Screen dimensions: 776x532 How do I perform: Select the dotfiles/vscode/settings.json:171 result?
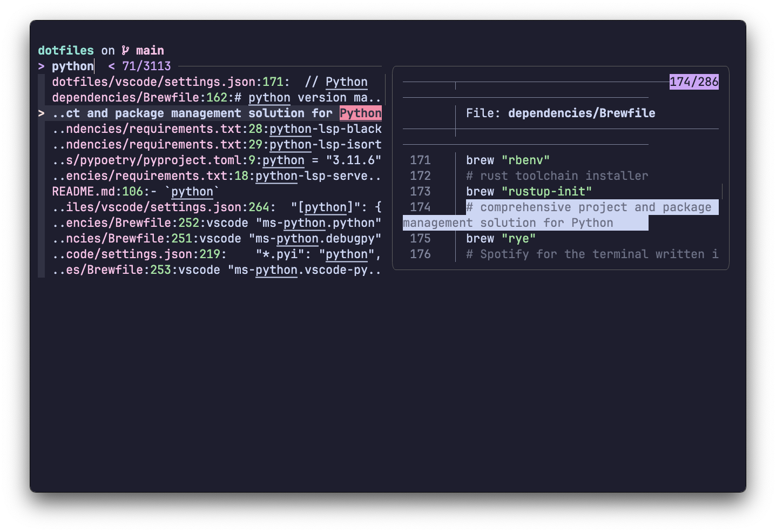tap(210, 82)
